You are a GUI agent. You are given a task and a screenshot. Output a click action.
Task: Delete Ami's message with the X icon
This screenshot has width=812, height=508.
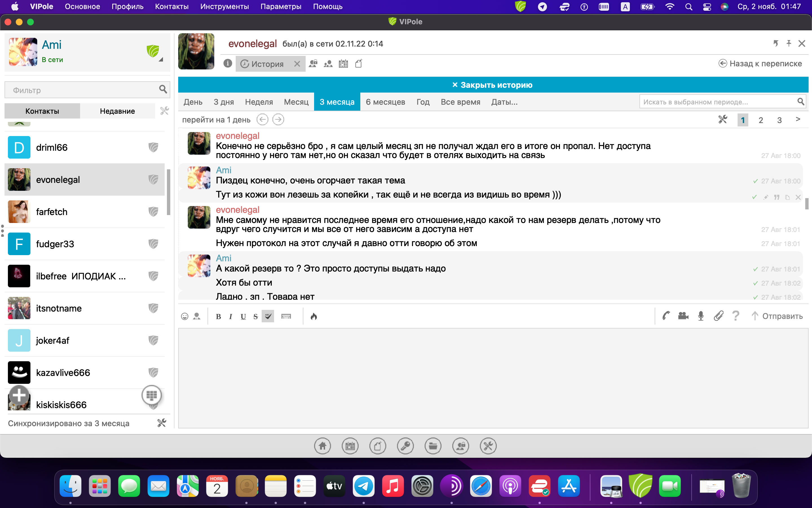[x=798, y=197]
